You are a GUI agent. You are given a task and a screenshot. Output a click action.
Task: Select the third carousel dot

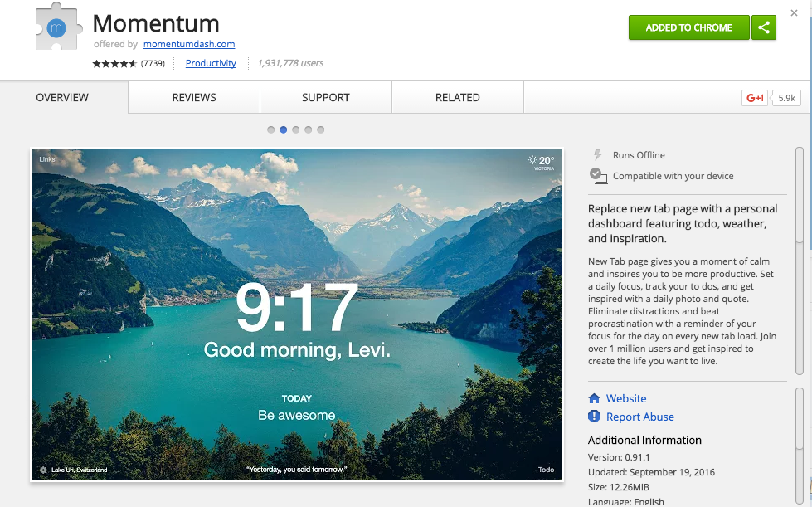296,129
